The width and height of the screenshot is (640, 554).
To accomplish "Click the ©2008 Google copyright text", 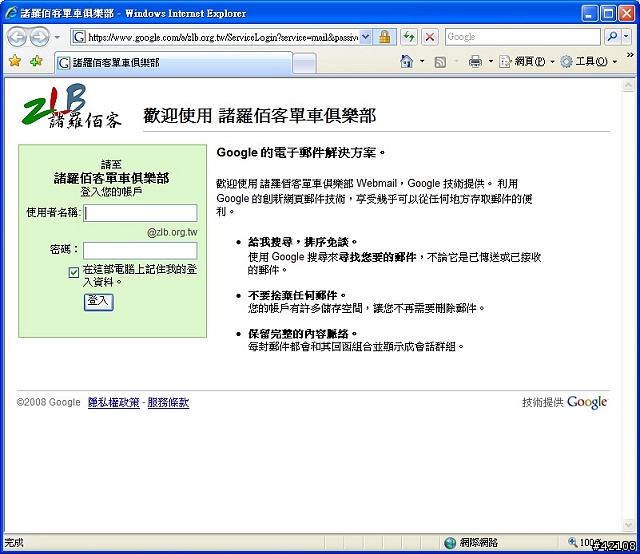I will pyautogui.click(x=49, y=403).
